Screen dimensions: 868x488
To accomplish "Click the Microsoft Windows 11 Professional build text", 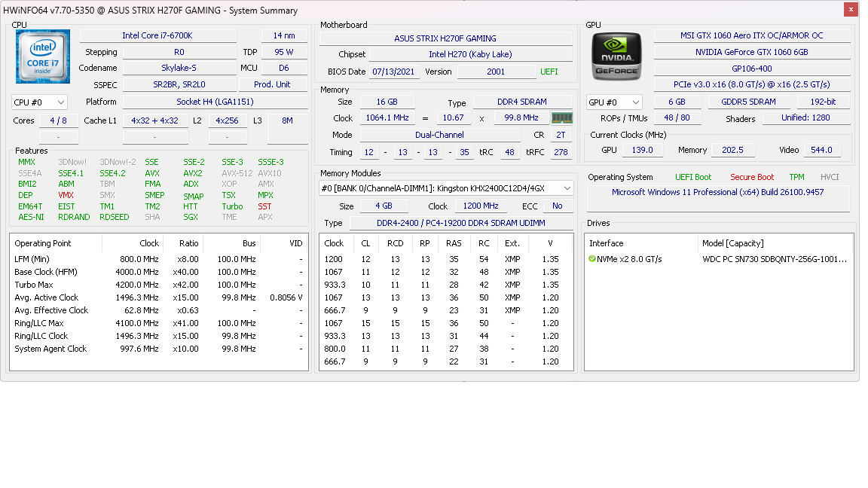I will pos(718,192).
